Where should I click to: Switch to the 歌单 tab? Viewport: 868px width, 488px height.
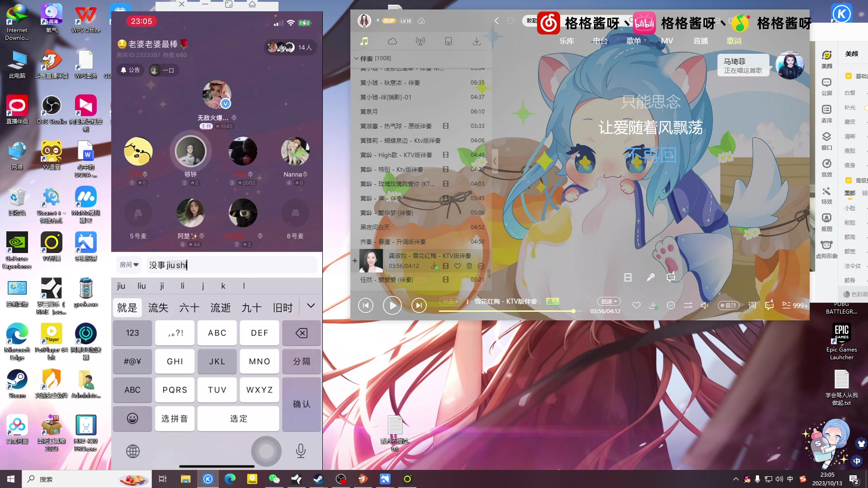tap(634, 41)
